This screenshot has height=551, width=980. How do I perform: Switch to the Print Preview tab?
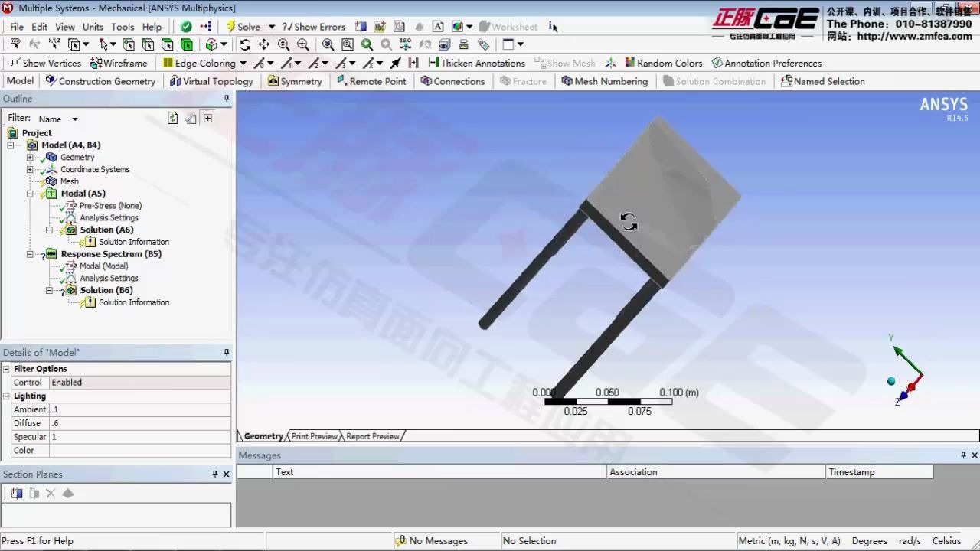[x=313, y=436]
